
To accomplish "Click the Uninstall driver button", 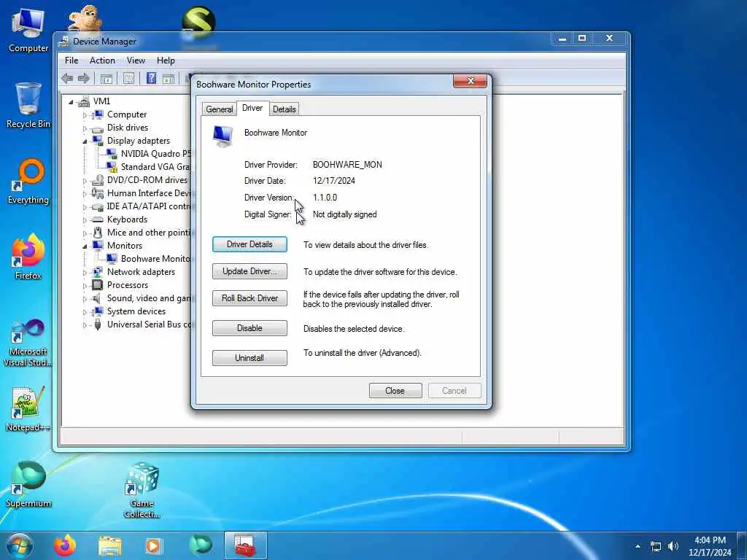I will pyautogui.click(x=249, y=358).
